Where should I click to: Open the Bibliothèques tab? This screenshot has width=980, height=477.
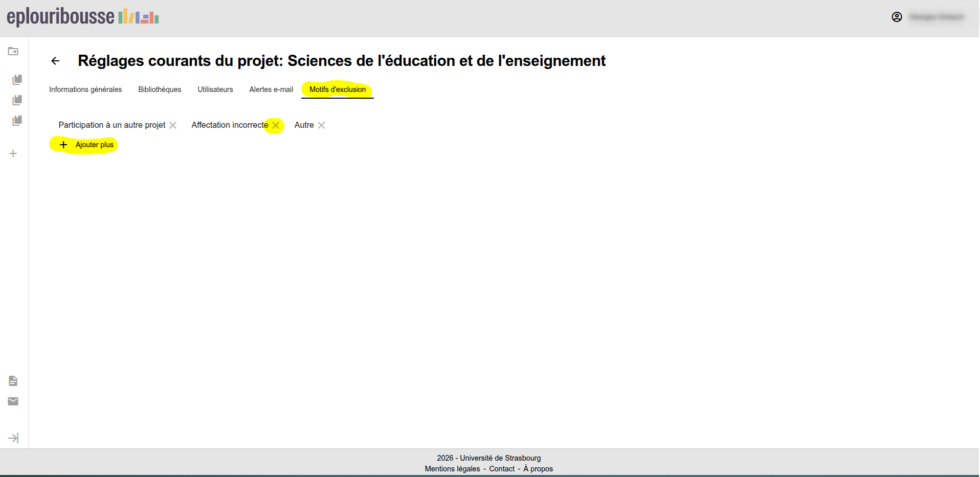point(160,89)
